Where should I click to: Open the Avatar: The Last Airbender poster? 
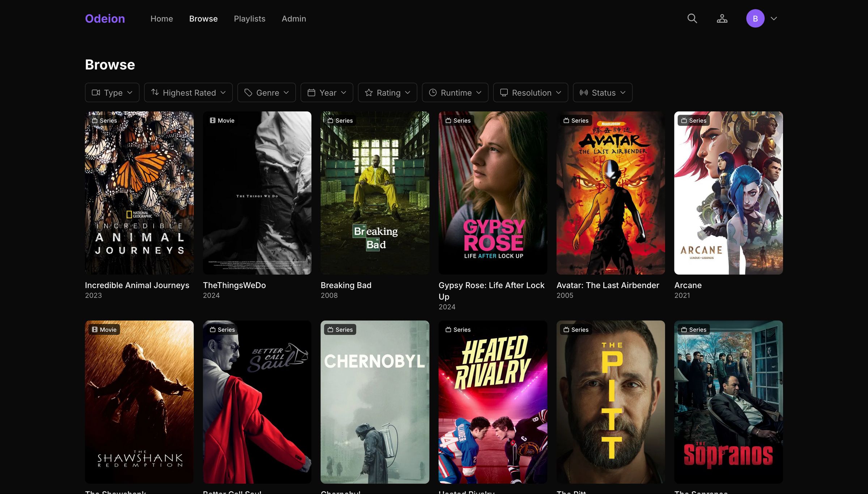click(x=611, y=193)
